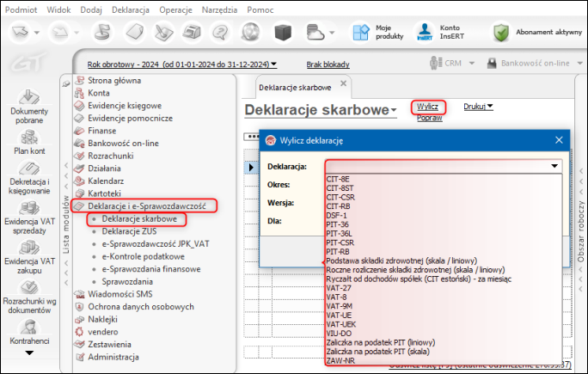Select Administracja module

113,357
